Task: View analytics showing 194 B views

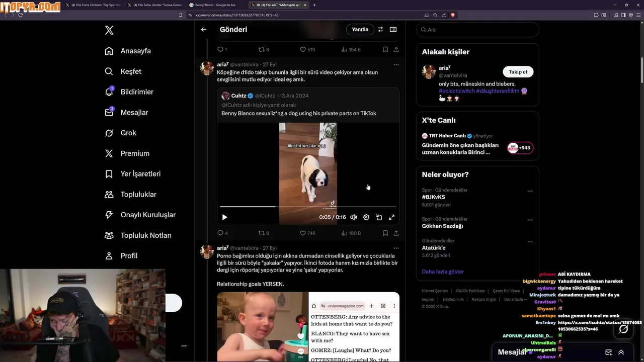Action: pyautogui.click(x=351, y=50)
